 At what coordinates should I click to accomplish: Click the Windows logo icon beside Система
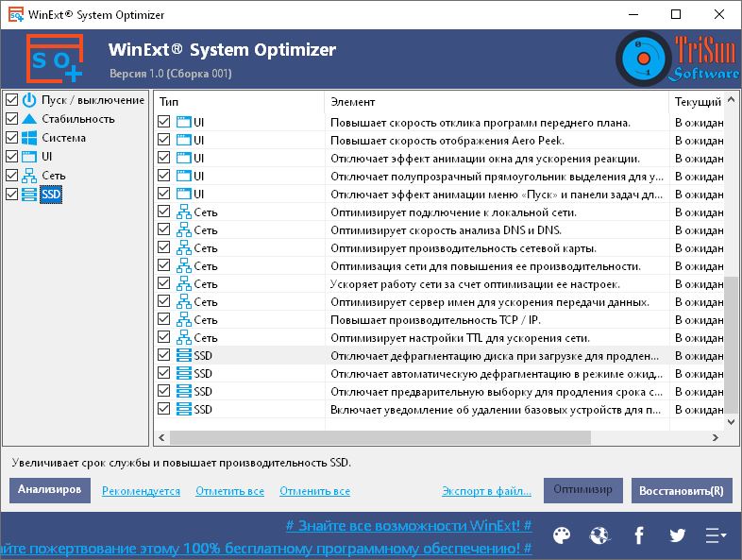(29, 138)
